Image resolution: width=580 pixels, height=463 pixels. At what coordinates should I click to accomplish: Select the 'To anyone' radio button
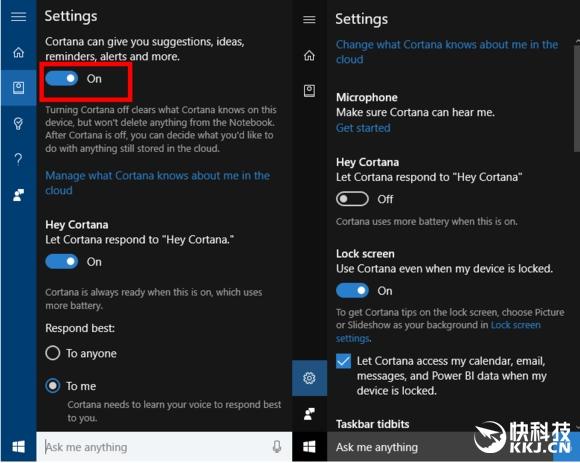[53, 353]
